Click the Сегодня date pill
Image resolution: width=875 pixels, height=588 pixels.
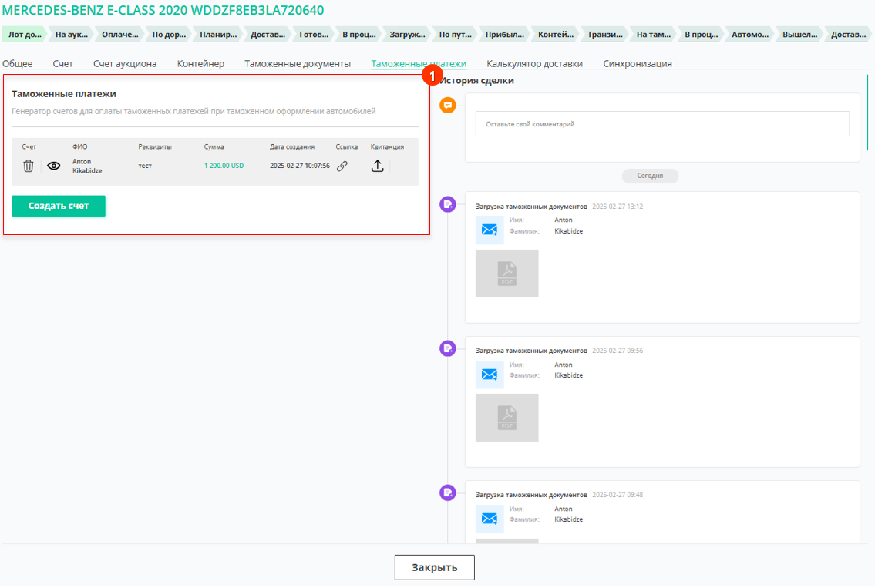coord(650,176)
